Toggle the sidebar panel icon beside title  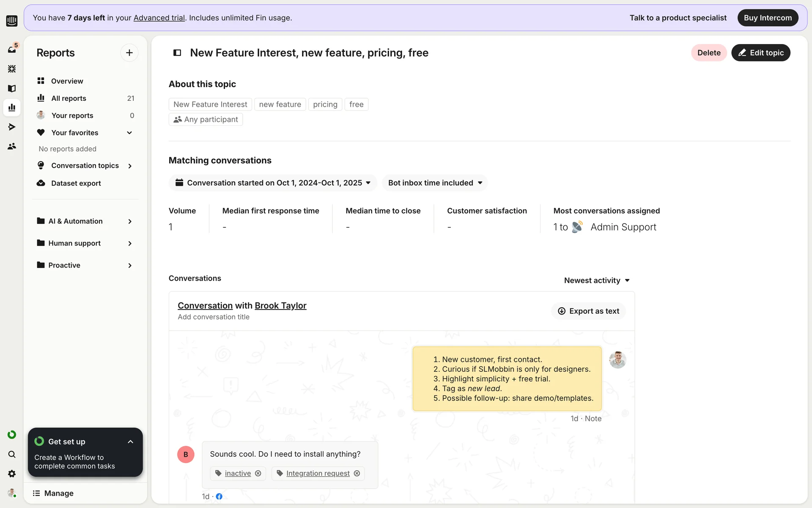click(x=177, y=52)
